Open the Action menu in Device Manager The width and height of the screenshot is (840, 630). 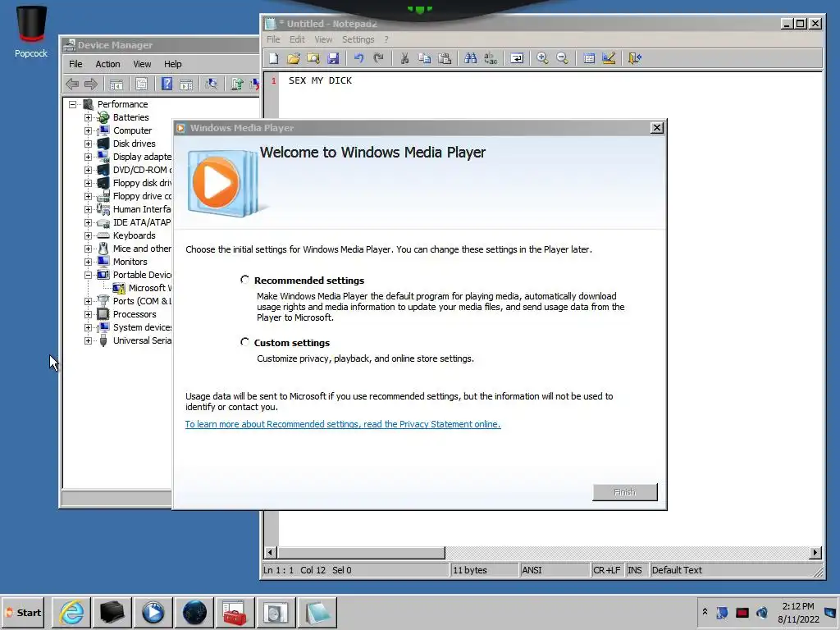point(107,64)
